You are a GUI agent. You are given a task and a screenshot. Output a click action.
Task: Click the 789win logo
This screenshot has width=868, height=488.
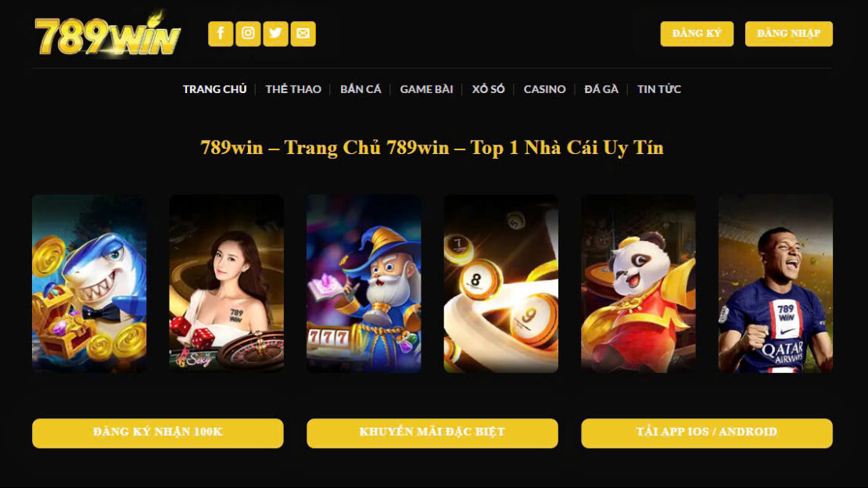(x=108, y=34)
